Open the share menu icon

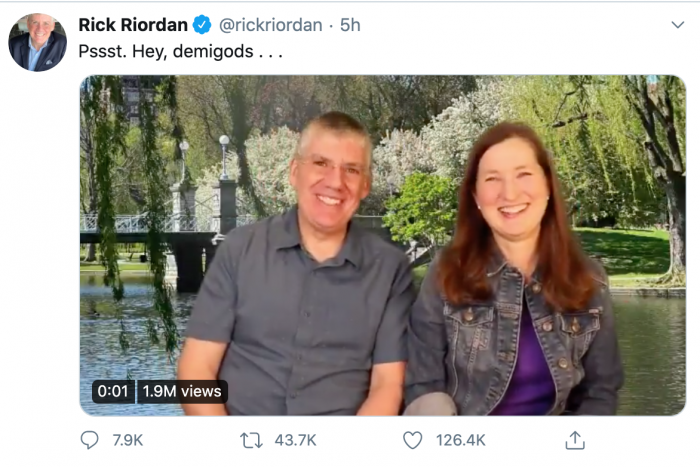[x=574, y=440]
